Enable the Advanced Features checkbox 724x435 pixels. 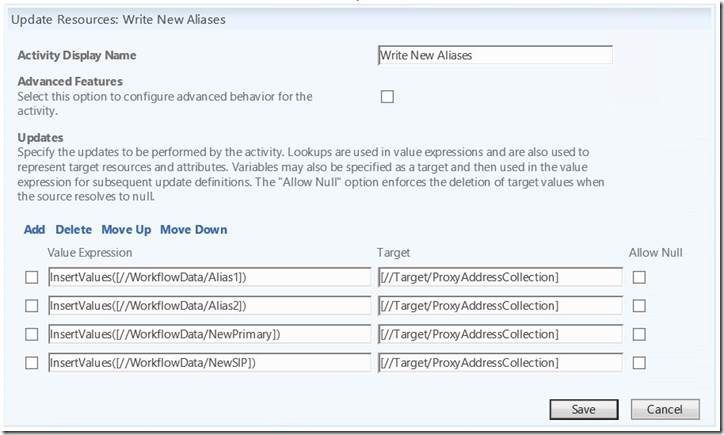pyautogui.click(x=387, y=96)
